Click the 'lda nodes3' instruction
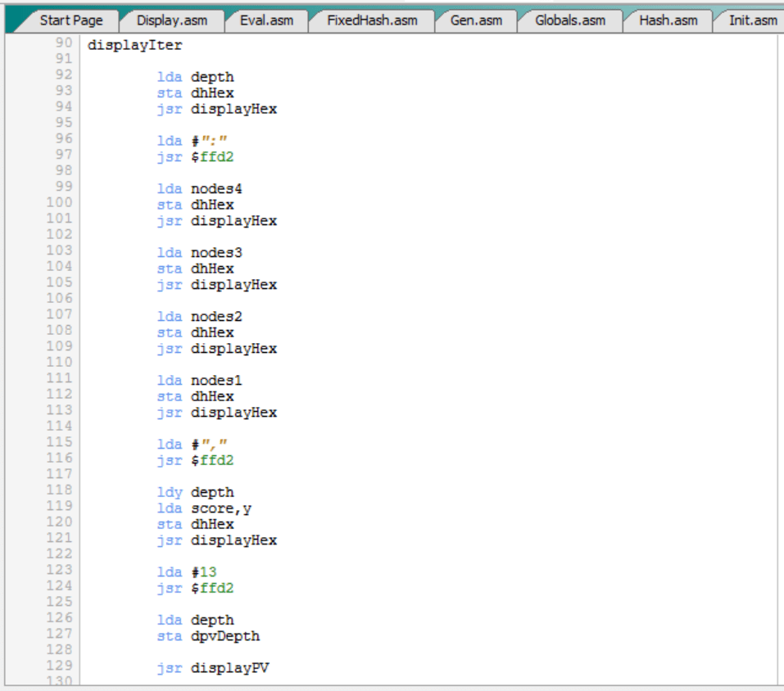 (199, 253)
